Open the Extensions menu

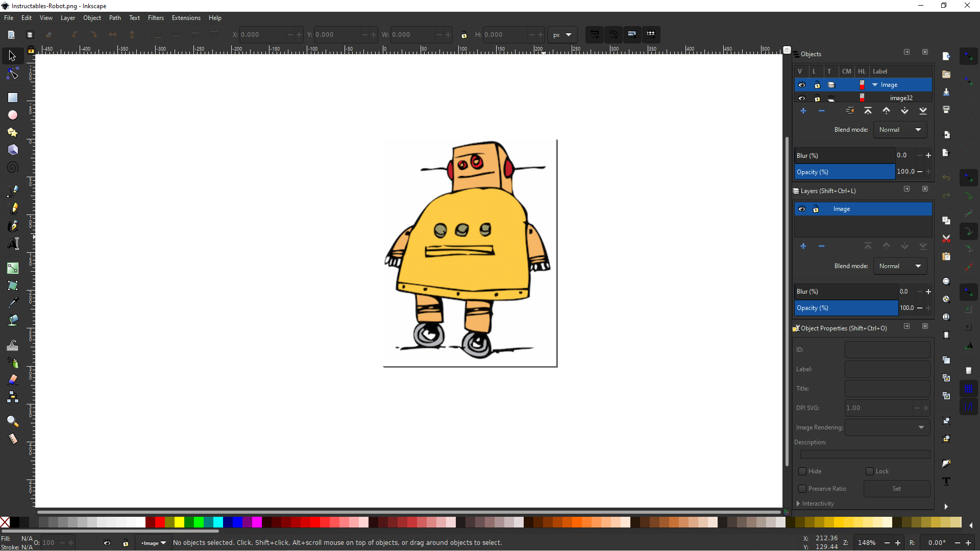point(186,18)
